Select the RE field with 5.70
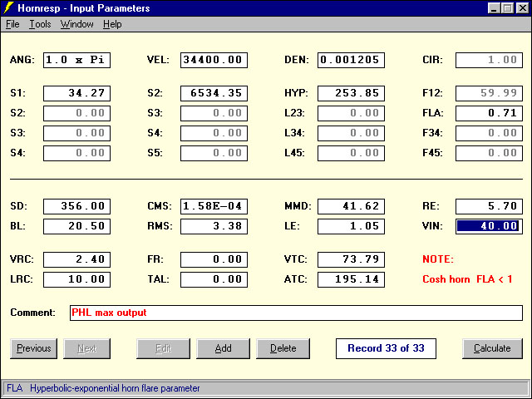 (489, 206)
